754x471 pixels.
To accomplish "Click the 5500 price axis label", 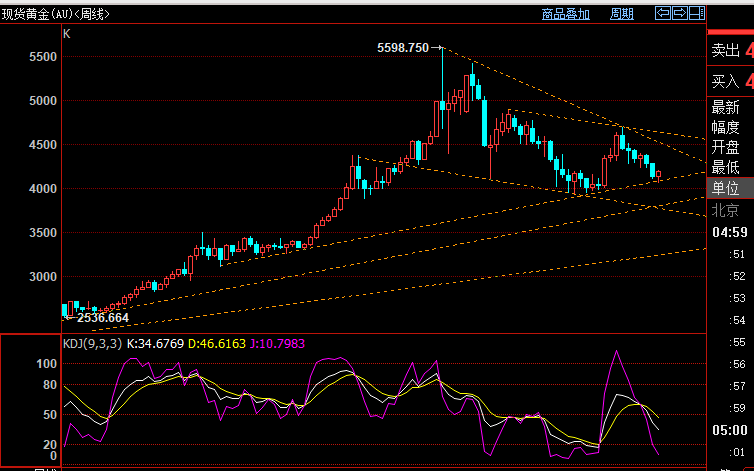I will (x=43, y=57).
